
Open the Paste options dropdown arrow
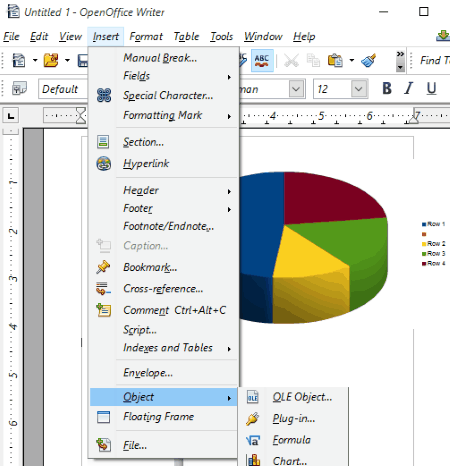click(351, 61)
